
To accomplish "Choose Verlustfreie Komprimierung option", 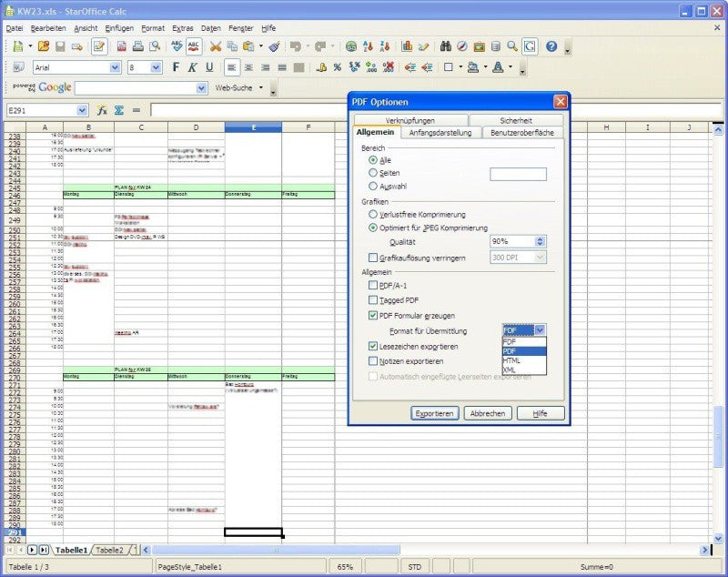I will click(x=373, y=215).
